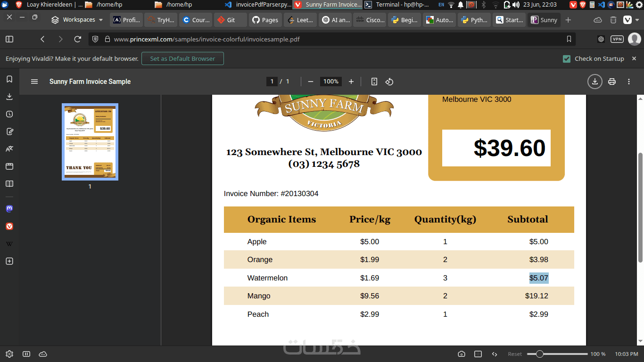This screenshot has height=362, width=644.
Task: Fit the PDF to page
Action: pyautogui.click(x=374, y=82)
